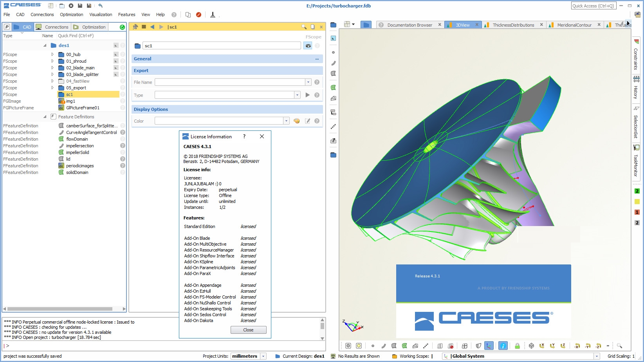
Task: Open the Color dropdown in Display Options
Action: (x=286, y=121)
